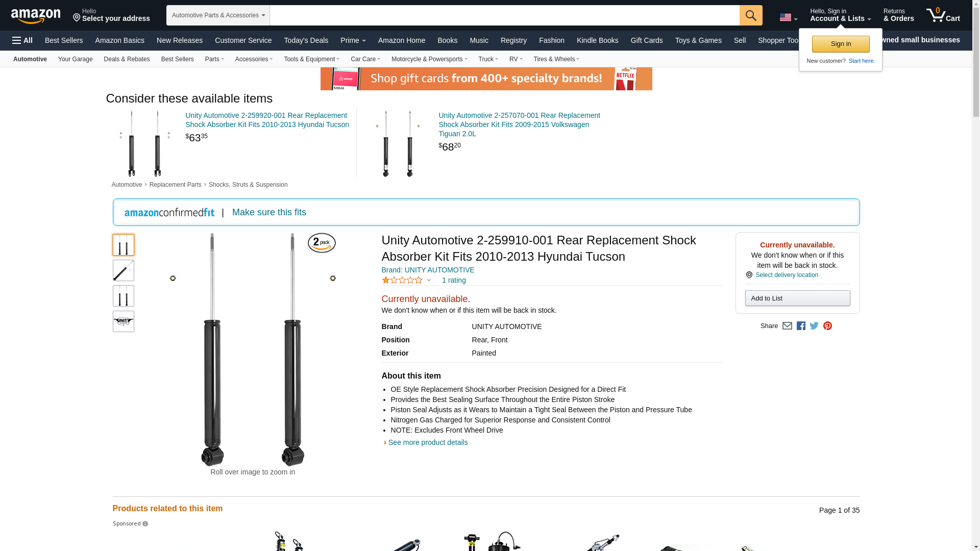Open the shopping cart icon

click(x=943, y=15)
